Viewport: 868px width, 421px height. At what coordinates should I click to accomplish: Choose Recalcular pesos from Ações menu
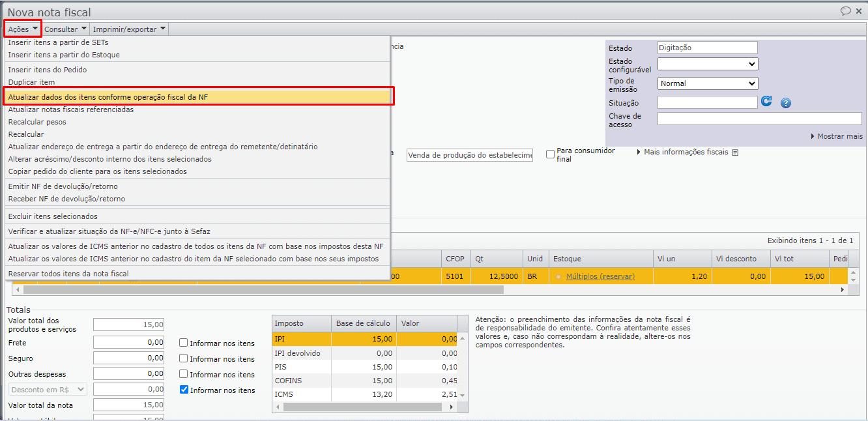click(x=37, y=122)
